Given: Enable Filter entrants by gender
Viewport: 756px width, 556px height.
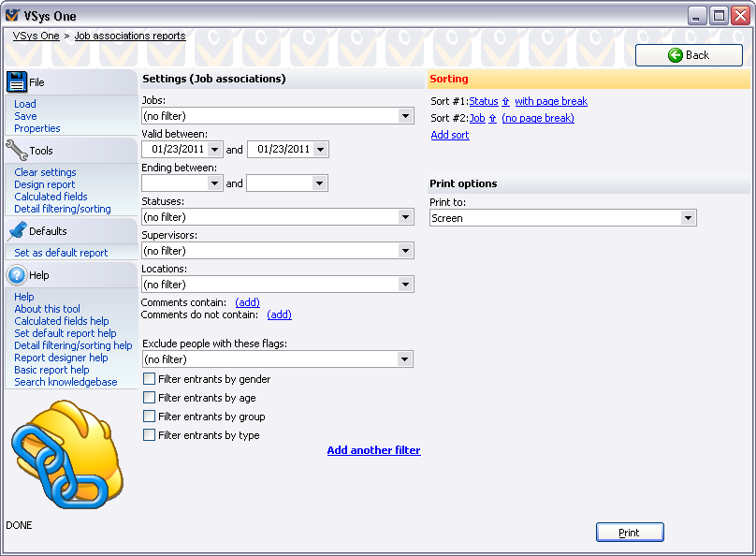Looking at the screenshot, I should 150,379.
